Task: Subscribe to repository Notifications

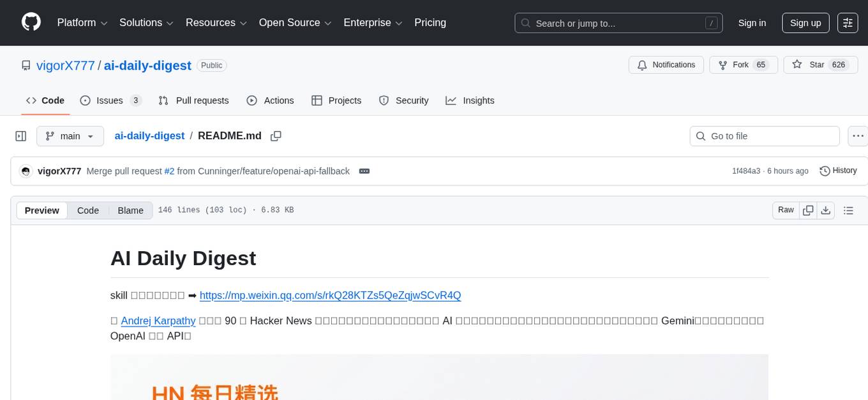Action: coord(666,65)
